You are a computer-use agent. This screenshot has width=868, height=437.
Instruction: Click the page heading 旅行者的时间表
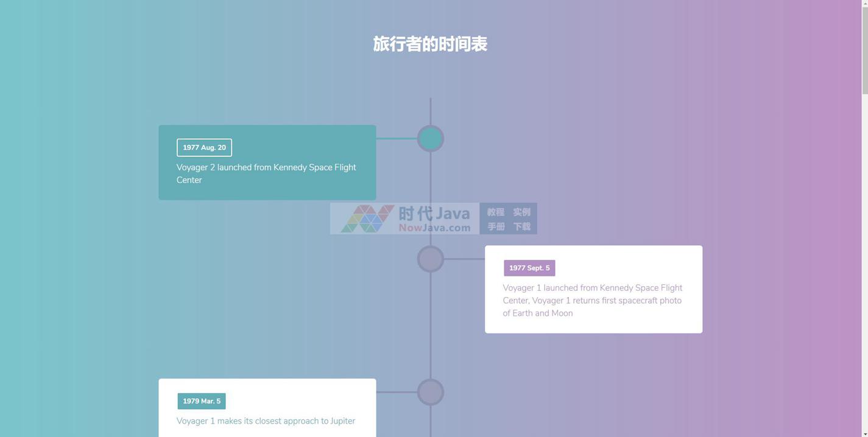click(x=430, y=44)
